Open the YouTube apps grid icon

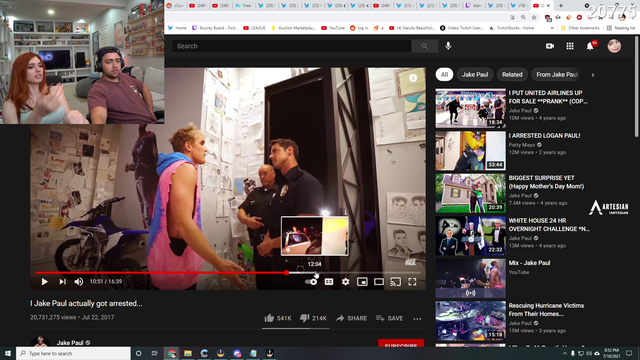[x=570, y=46]
